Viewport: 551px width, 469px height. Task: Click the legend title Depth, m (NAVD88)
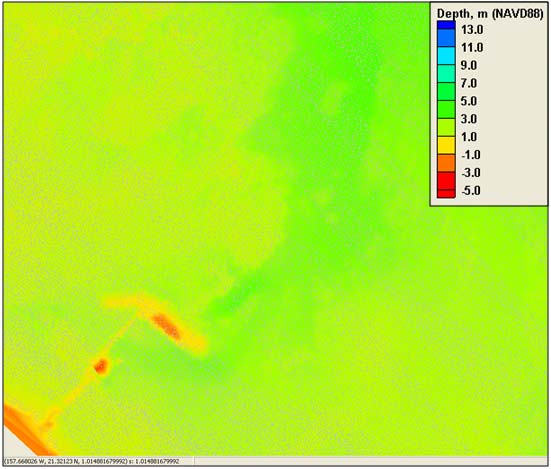[490, 14]
